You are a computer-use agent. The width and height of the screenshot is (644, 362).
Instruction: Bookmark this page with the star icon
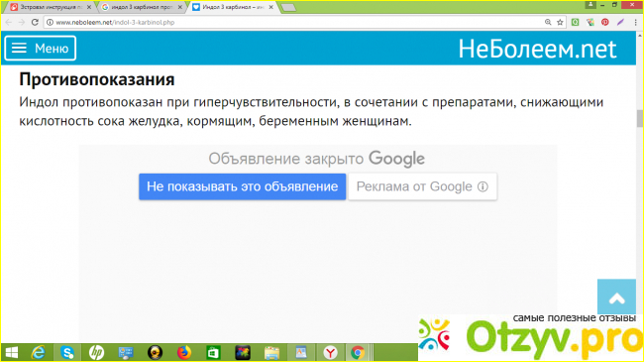click(x=560, y=22)
